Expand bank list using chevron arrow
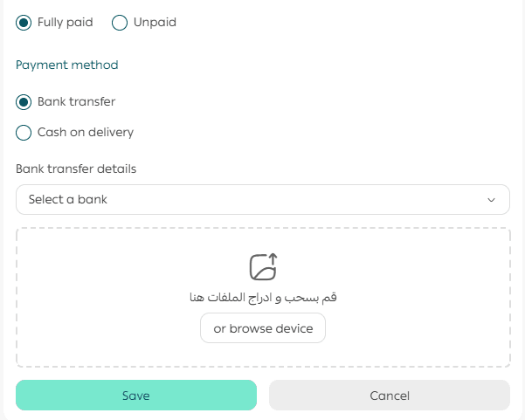The image size is (525, 420). (491, 200)
